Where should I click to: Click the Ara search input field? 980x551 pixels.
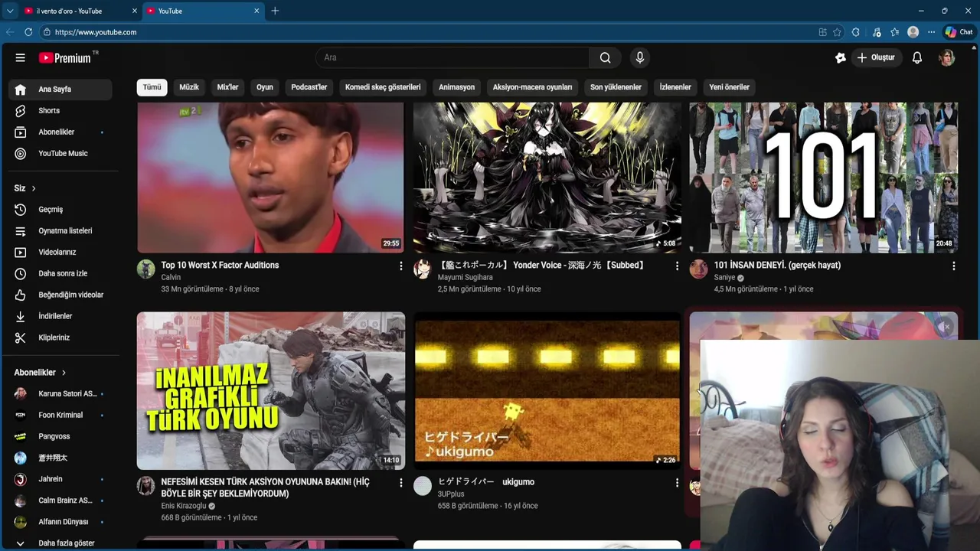(452, 57)
